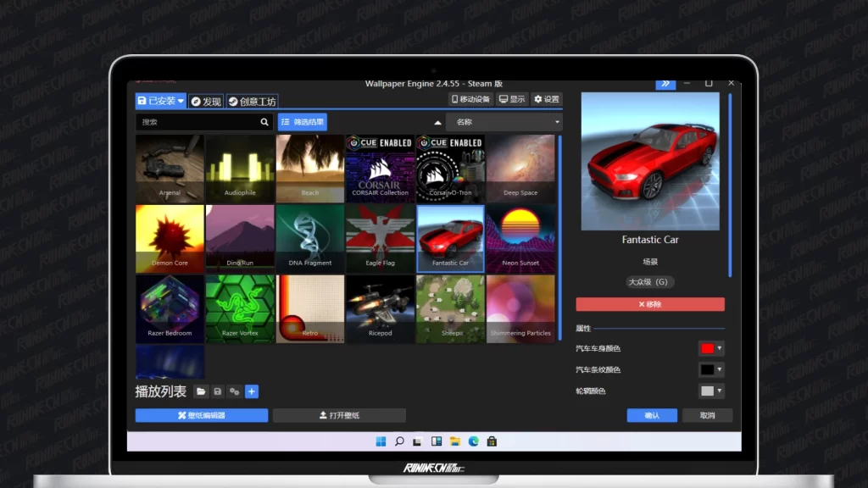Expand the 名称 sort-by dropdown
This screenshot has width=868, height=488.
point(504,123)
